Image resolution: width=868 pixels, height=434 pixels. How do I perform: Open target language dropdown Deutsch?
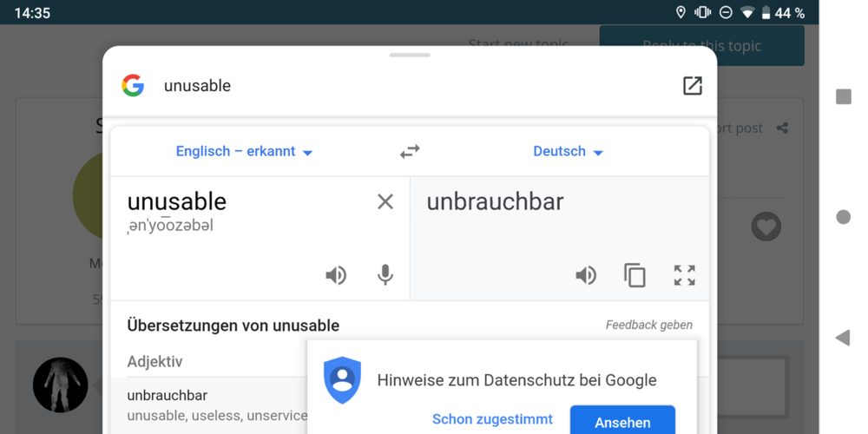click(x=568, y=151)
